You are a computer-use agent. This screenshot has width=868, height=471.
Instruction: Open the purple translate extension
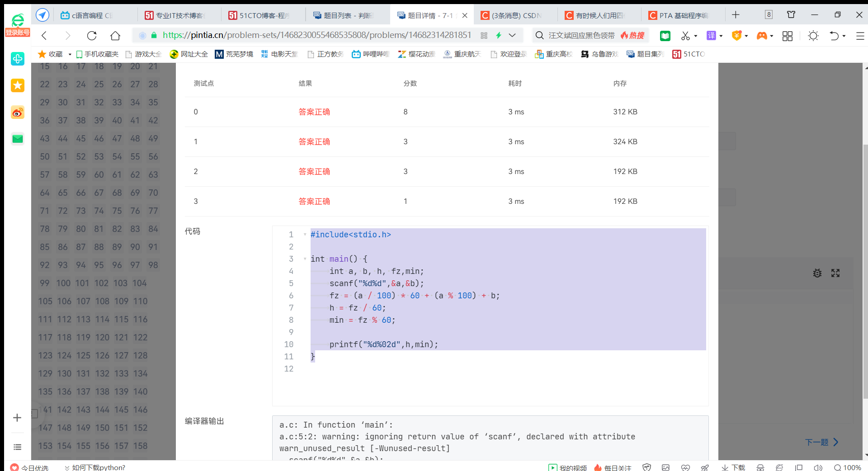coord(711,36)
